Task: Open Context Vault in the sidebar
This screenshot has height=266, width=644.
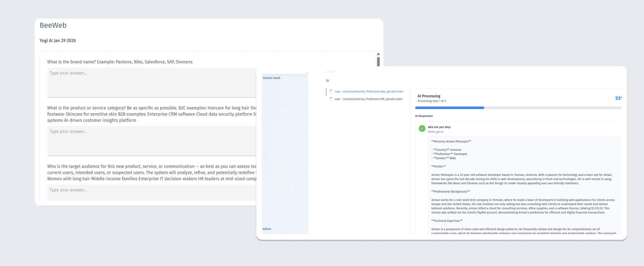Action: tap(271, 78)
